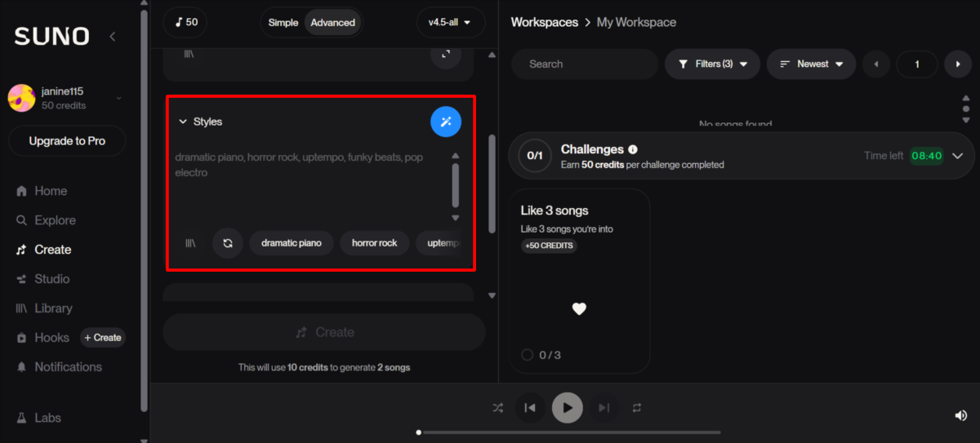The image size is (980, 443).
Task: Click the volume speaker icon
Action: (x=961, y=415)
